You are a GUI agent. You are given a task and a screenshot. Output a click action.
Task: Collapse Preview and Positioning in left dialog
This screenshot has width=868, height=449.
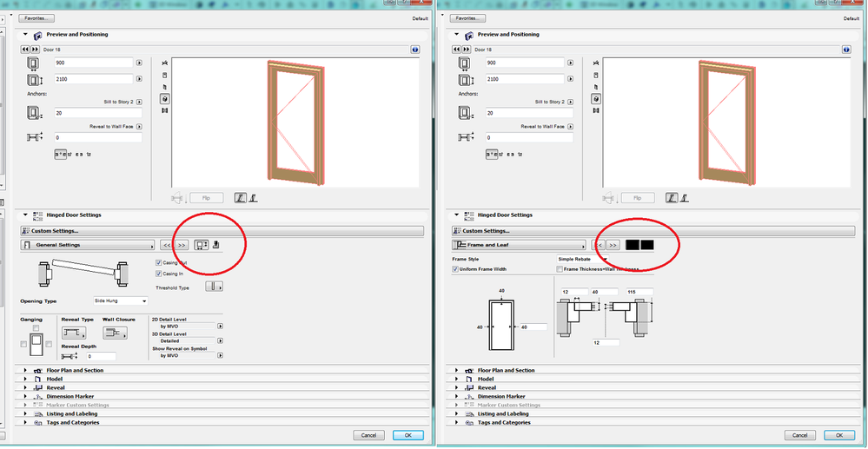click(25, 35)
